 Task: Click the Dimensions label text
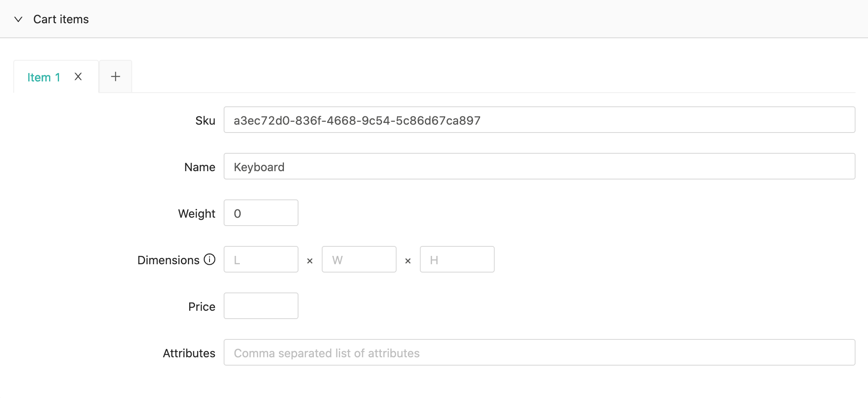[x=168, y=260]
